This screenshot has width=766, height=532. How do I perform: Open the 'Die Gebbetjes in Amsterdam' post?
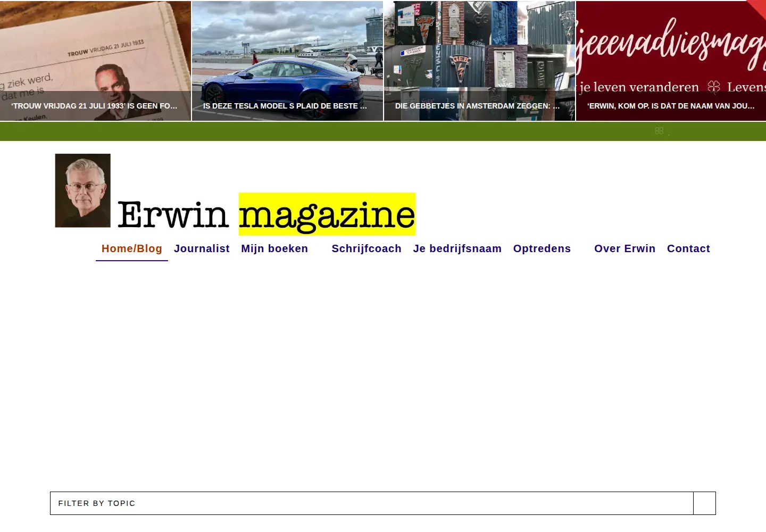479,61
